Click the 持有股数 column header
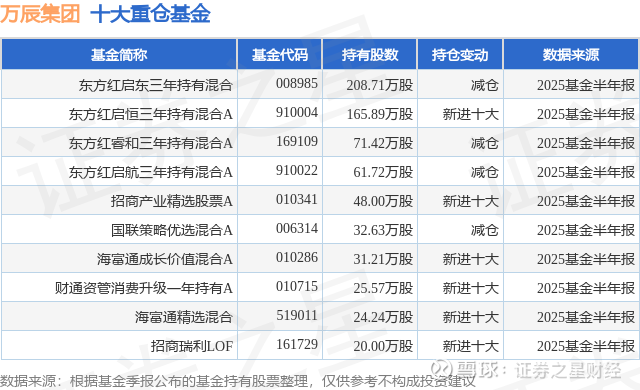Viewport: 640px width, 390px height. (370, 55)
